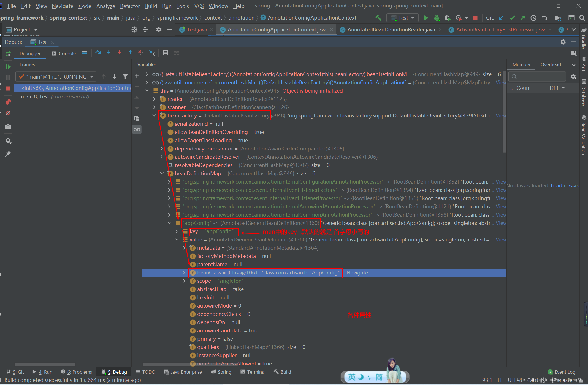Click View Breakpoints red circles icon
Image resolution: width=588 pixels, height=385 pixels.
coord(8,102)
